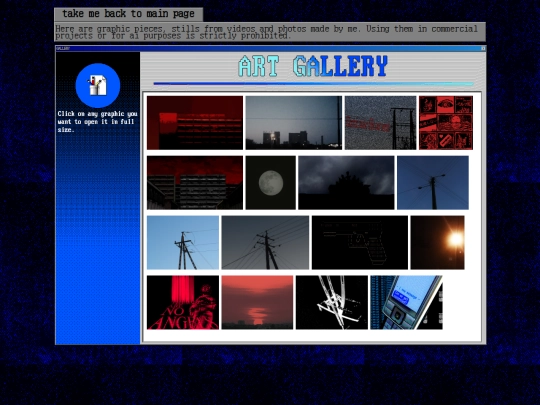The image size is (540, 405).
Task: Open the blue mobile phone graphic
Action: tap(406, 302)
